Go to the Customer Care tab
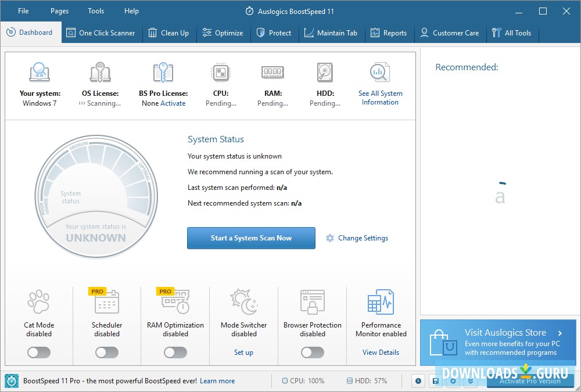 tap(450, 33)
